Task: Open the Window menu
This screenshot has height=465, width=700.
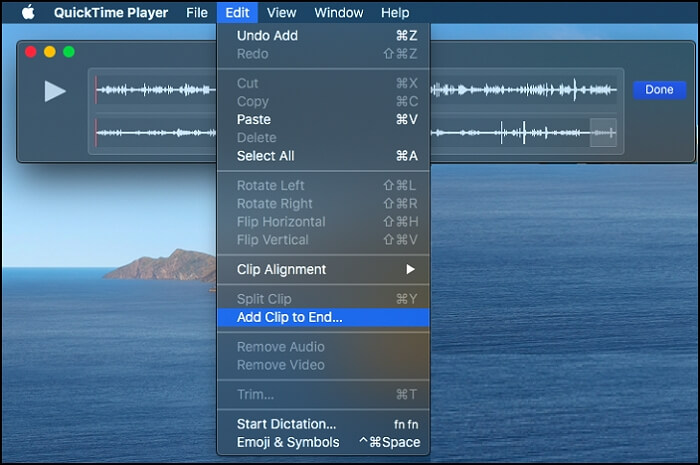Action: tap(338, 13)
